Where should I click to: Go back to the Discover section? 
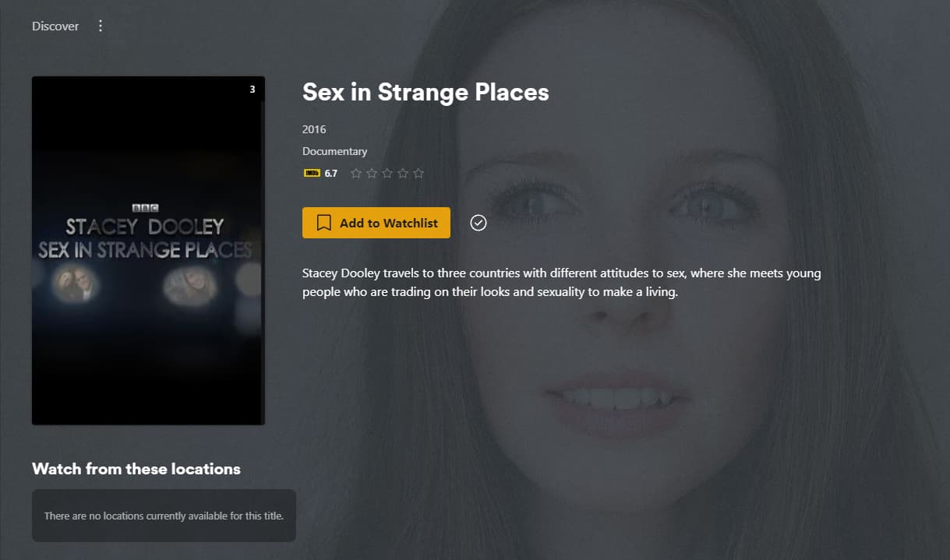pos(55,26)
